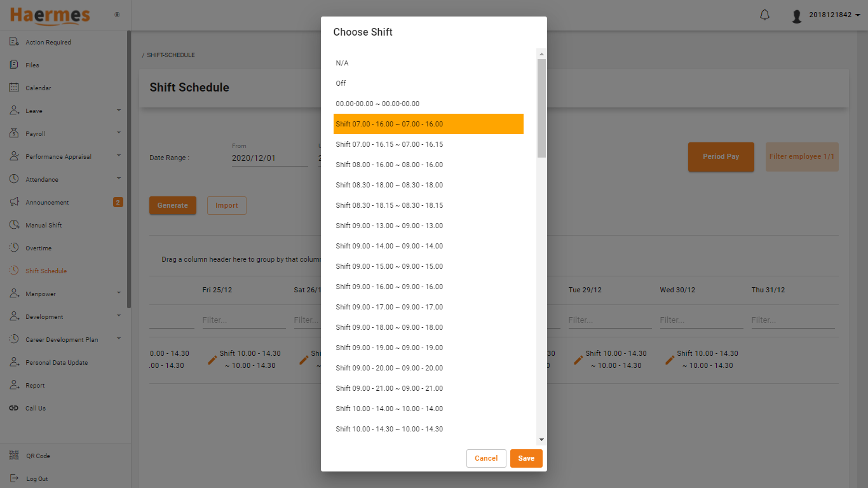Choose Shift 09.00 - 21.00 option

coord(428,388)
